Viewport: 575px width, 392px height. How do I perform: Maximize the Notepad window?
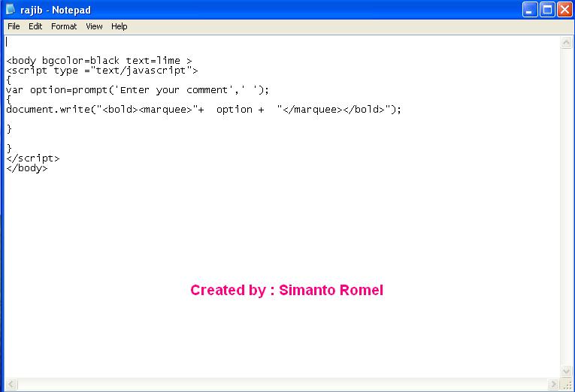548,10
